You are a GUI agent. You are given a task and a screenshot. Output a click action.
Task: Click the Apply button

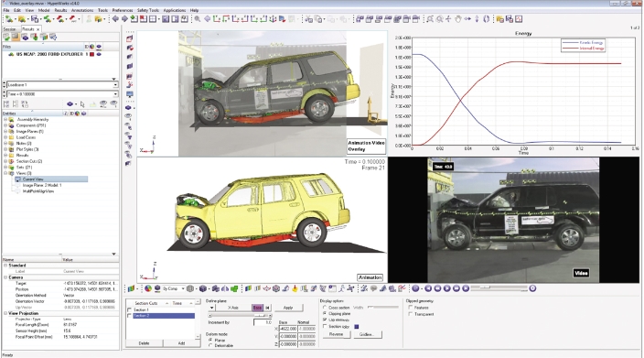tap(288, 308)
